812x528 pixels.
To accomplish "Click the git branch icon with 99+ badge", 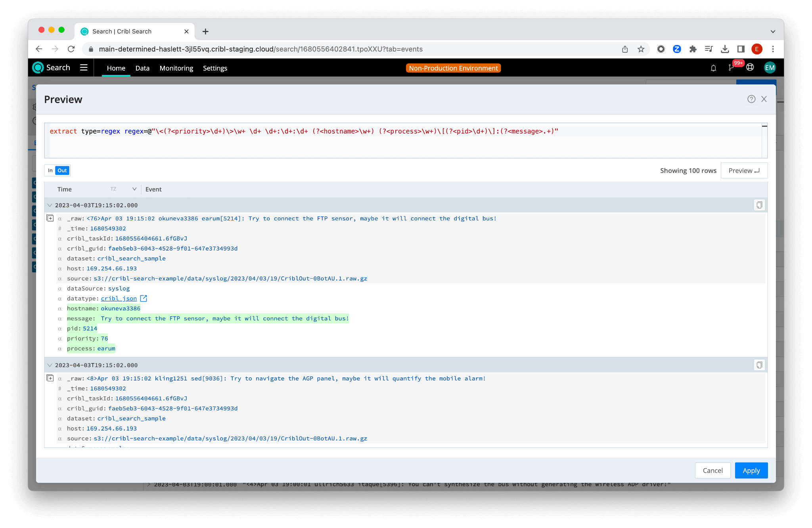I will click(731, 68).
